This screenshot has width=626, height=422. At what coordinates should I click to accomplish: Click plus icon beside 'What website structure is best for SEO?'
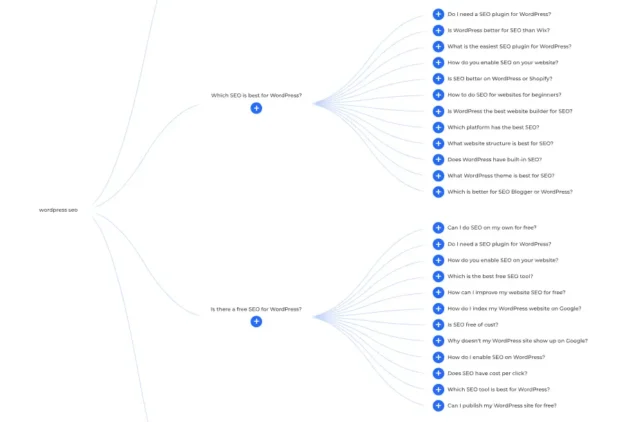(438, 143)
